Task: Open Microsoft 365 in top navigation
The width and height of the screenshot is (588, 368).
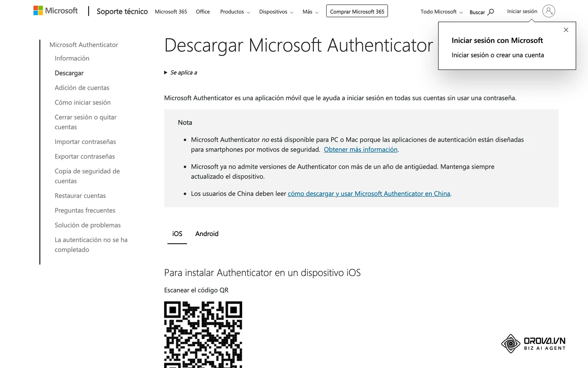Action: tap(171, 12)
